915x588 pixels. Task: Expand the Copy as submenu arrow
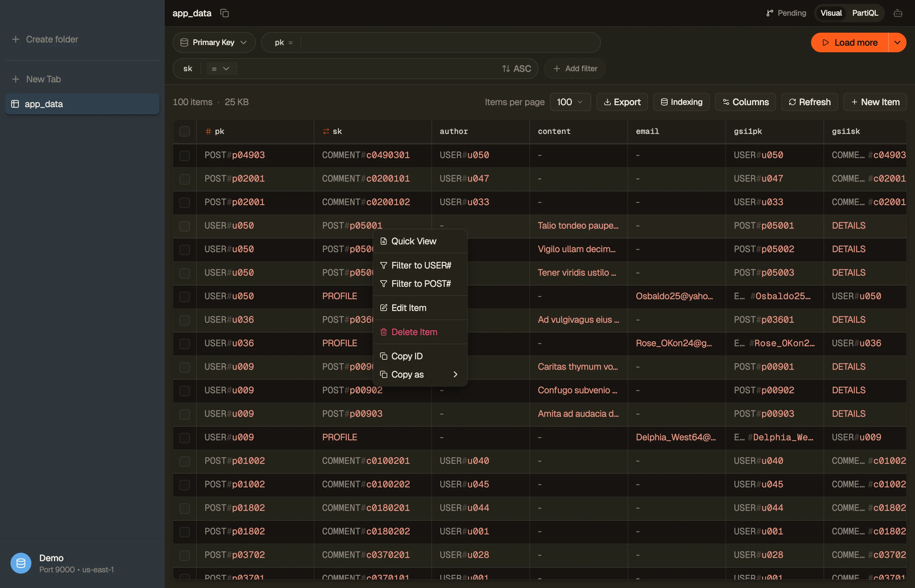[x=455, y=375]
